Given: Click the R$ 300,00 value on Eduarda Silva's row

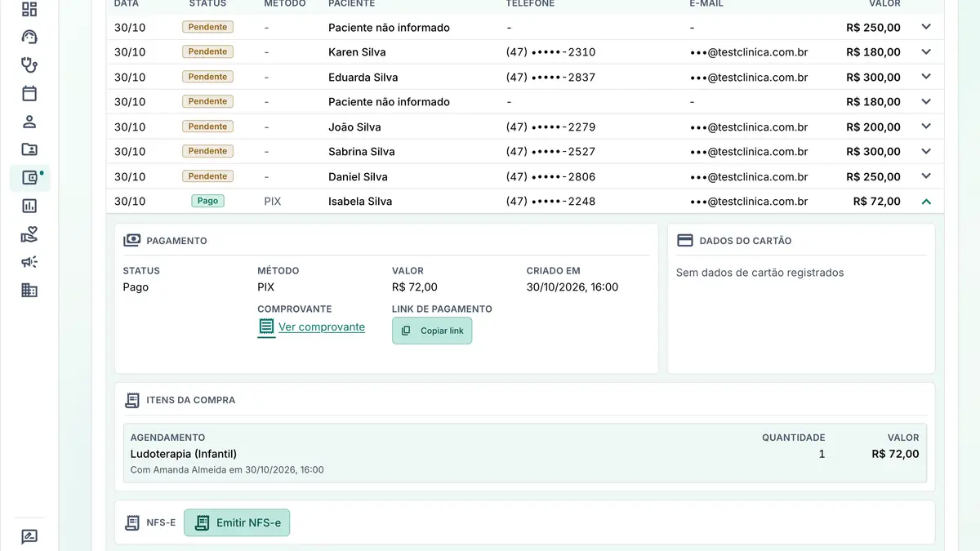Looking at the screenshot, I should coord(874,78).
